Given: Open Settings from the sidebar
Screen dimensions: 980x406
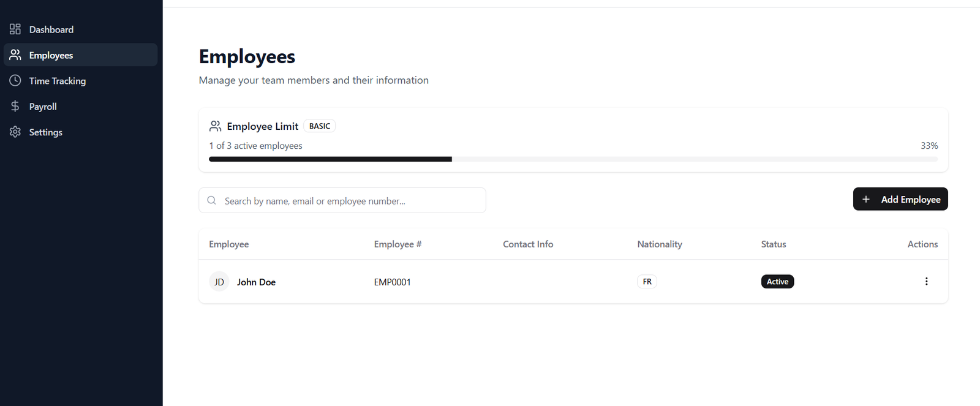Looking at the screenshot, I should [x=46, y=132].
